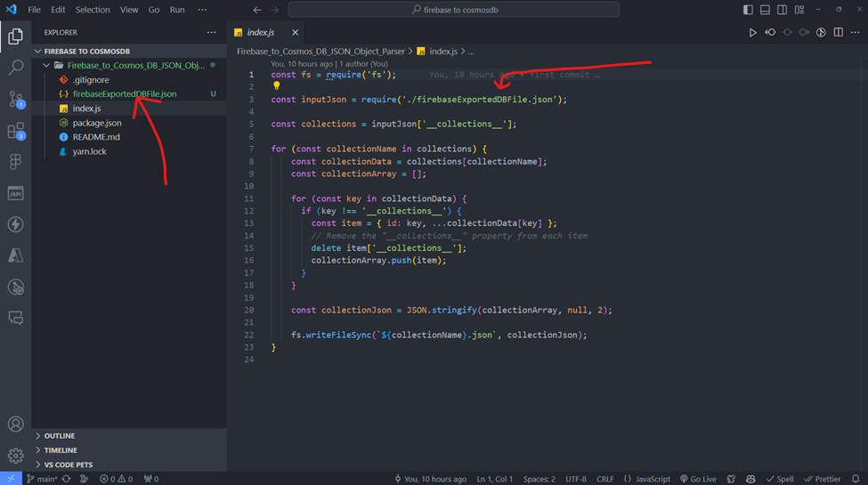This screenshot has width=868, height=485.
Task: Change indentation Spaces: 2
Action: point(539,479)
